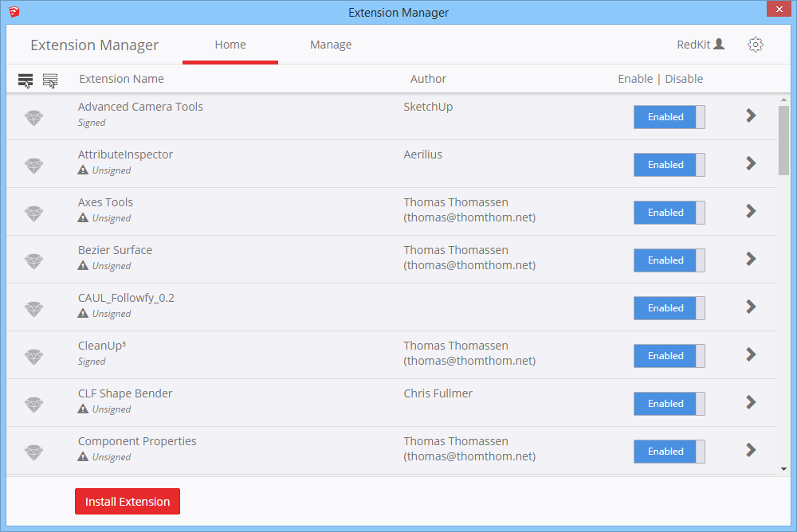This screenshot has height=532, width=797.
Task: Click the unsigned warning icon under Axes Tools
Action: coord(83,217)
